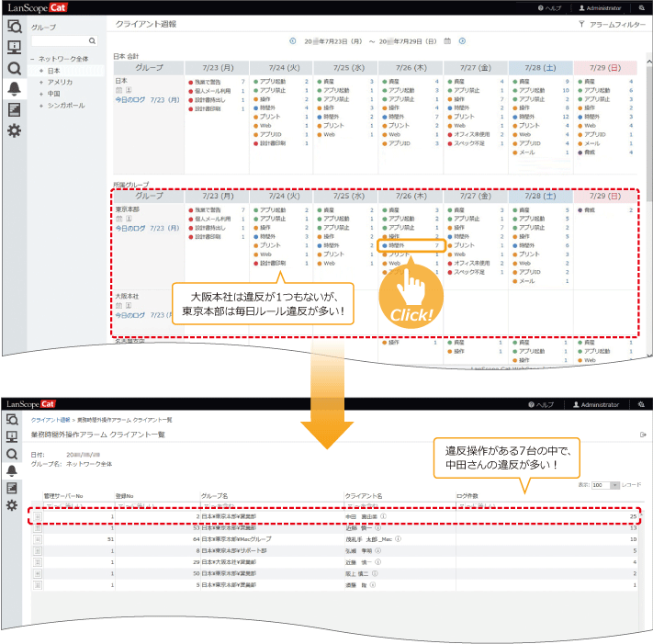This screenshot has width=653, height=644.
Task: Collapse the ネットワーク全体 tree node
Action: (33, 59)
